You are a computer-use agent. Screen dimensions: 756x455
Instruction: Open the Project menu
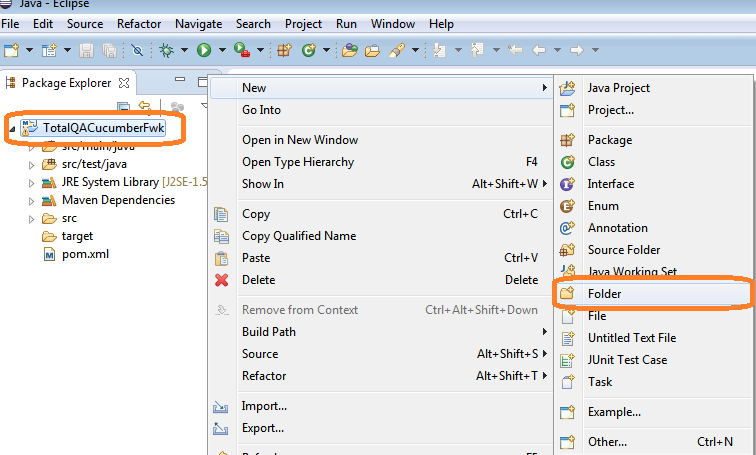[x=303, y=24]
